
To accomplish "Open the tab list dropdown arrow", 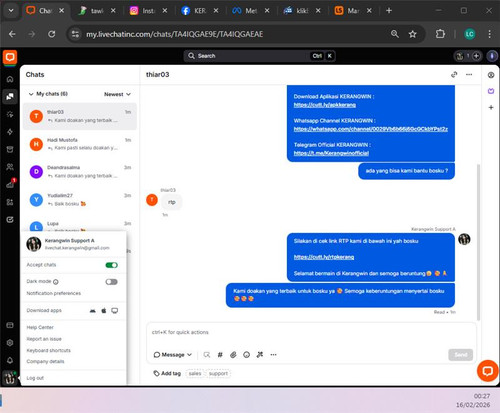I will pyautogui.click(x=11, y=10).
